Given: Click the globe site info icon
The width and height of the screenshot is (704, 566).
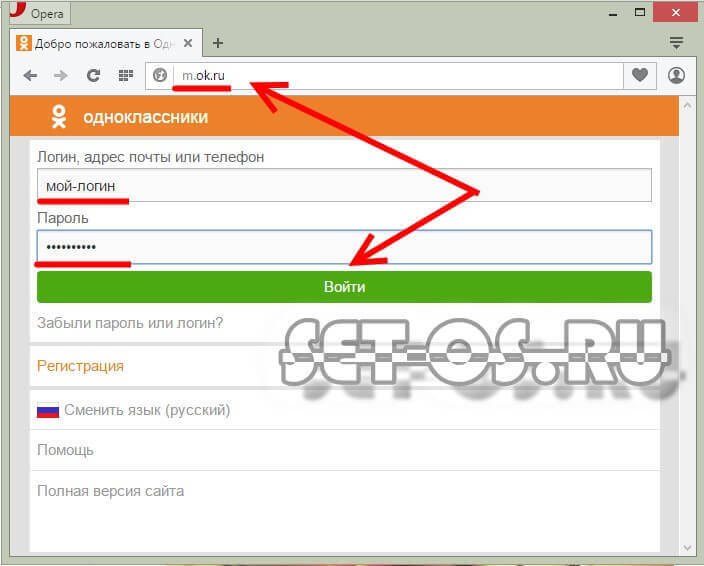Looking at the screenshot, I should click(160, 75).
